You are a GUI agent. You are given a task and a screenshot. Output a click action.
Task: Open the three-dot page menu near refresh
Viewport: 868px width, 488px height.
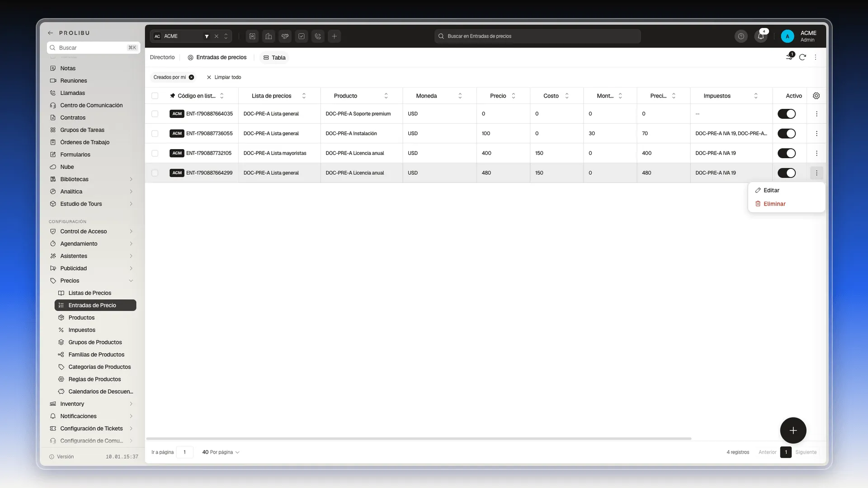point(816,57)
